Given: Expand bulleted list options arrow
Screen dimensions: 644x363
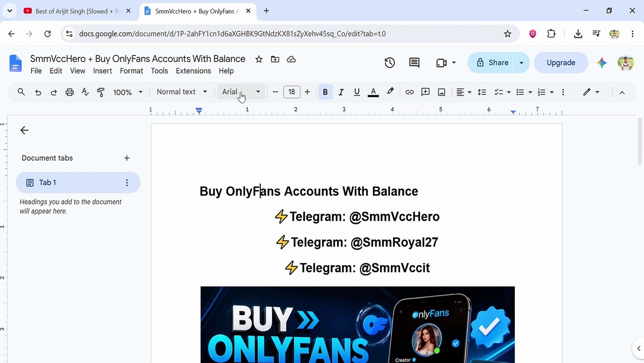Looking at the screenshot, I should point(530,92).
